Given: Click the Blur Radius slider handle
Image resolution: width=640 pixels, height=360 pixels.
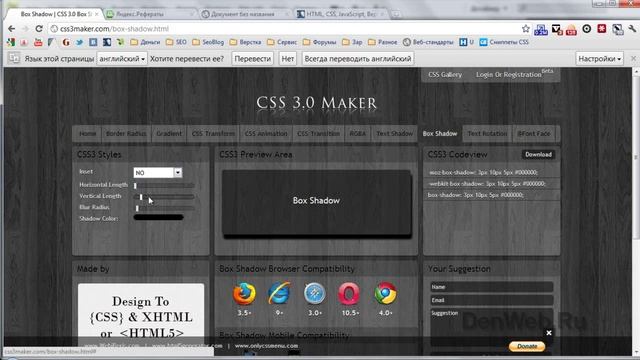Looking at the screenshot, I should tap(137, 208).
